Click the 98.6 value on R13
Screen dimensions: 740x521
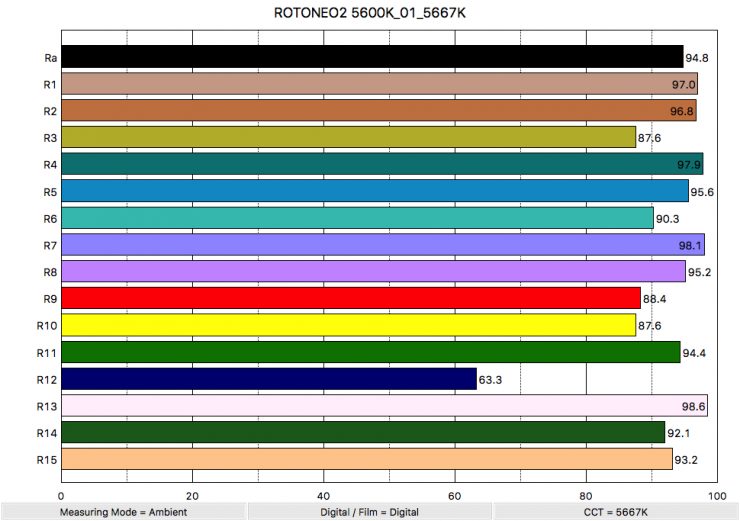[693, 407]
